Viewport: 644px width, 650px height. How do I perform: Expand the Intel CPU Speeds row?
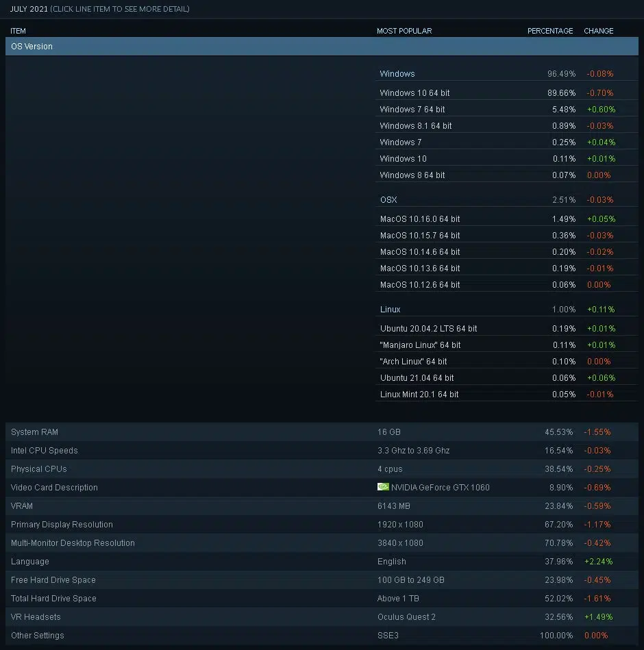pyautogui.click(x=322, y=451)
